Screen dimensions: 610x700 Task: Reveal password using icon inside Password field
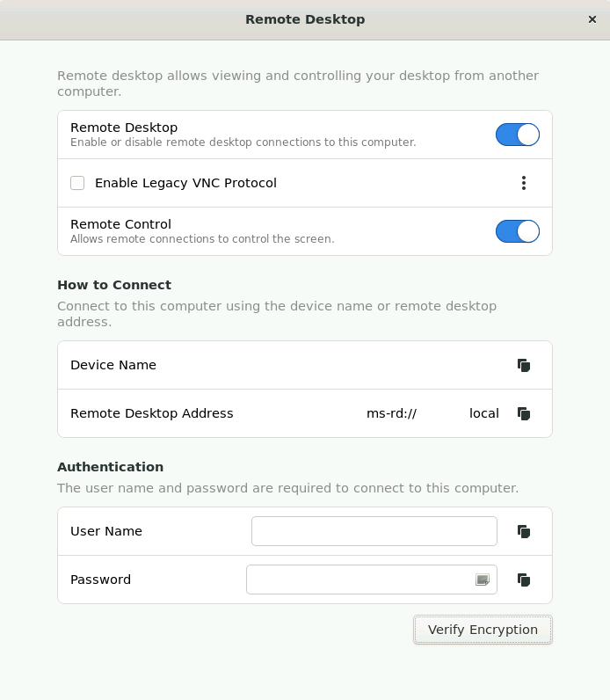[x=482, y=580]
